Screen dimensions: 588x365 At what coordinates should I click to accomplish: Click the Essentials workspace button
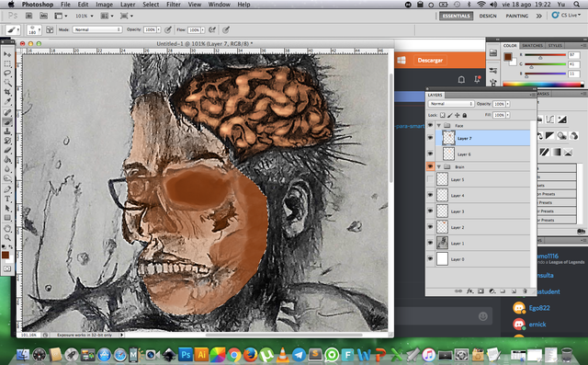pos(456,16)
